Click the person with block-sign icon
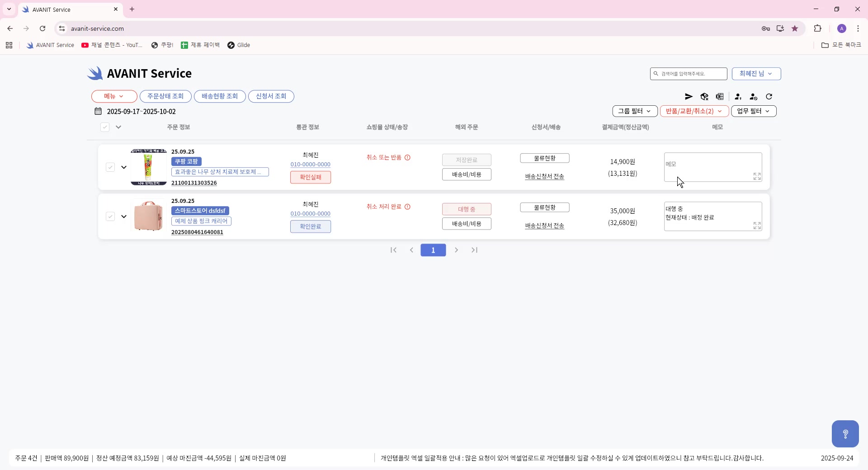 pyautogui.click(x=753, y=97)
